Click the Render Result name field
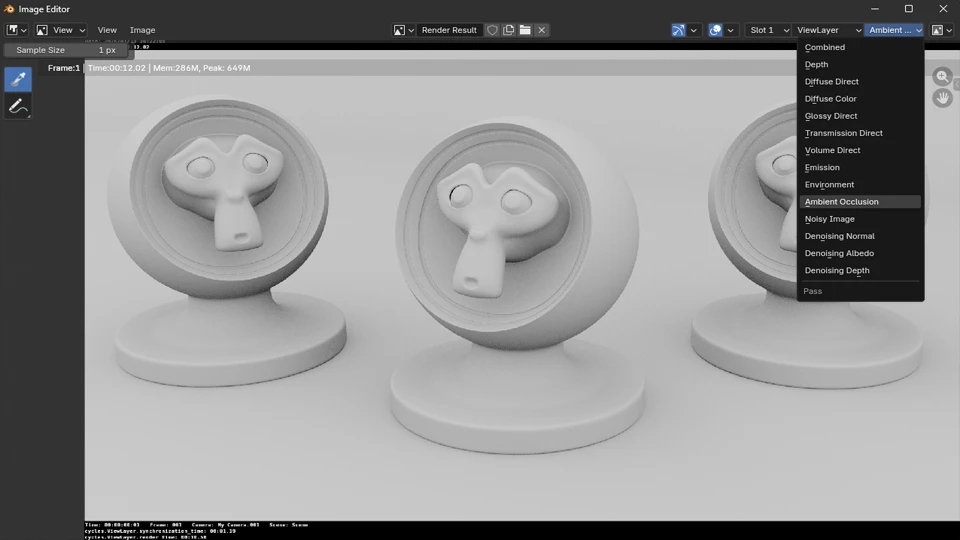This screenshot has height=540, width=960. (449, 30)
